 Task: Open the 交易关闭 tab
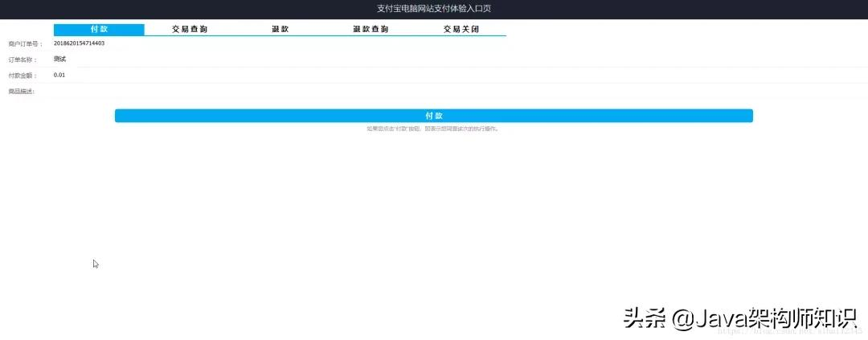[x=461, y=30]
